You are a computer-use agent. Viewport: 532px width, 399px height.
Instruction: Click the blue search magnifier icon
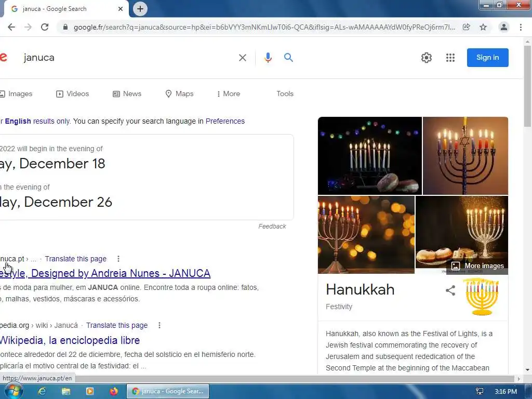288,57
